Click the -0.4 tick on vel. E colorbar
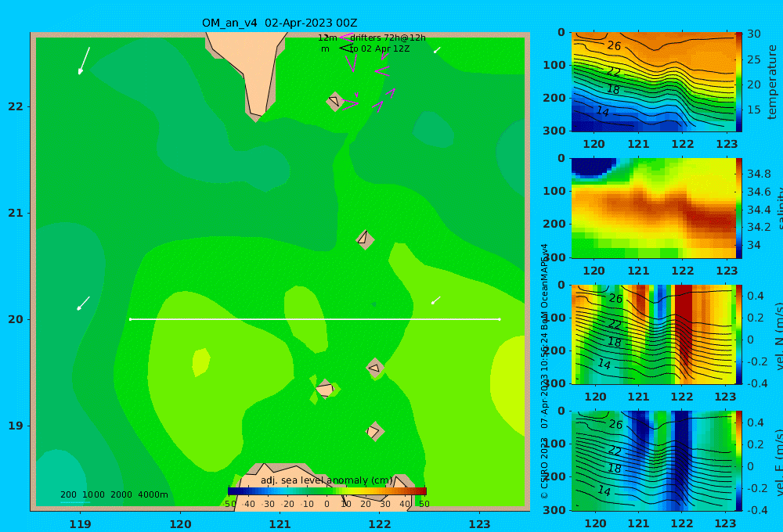 pos(757,509)
